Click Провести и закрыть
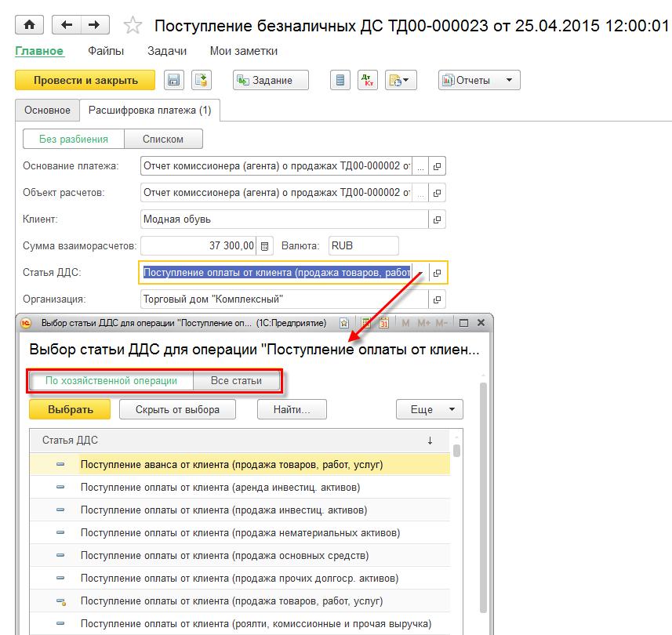Image resolution: width=672 pixels, height=635 pixels. [x=85, y=80]
